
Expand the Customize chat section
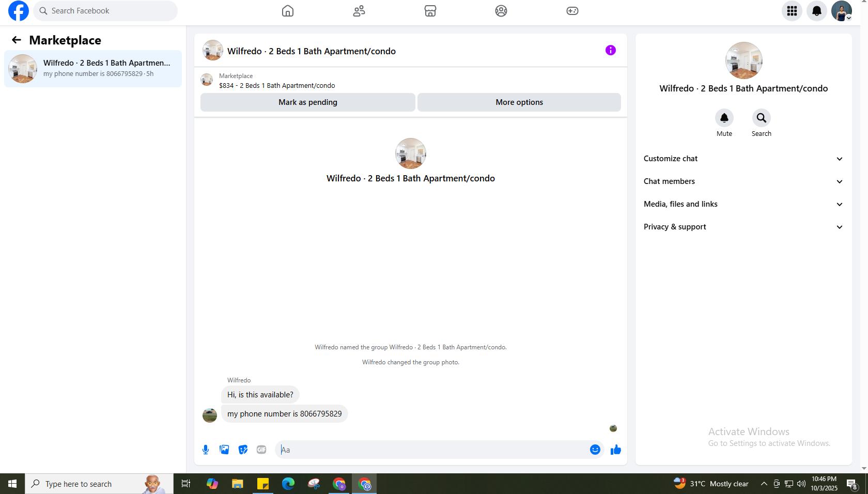click(x=743, y=159)
